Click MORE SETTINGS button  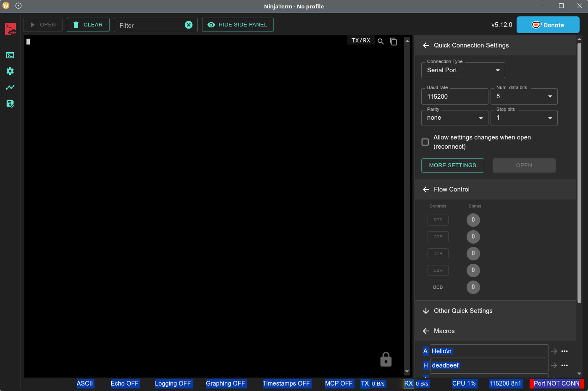click(x=453, y=165)
